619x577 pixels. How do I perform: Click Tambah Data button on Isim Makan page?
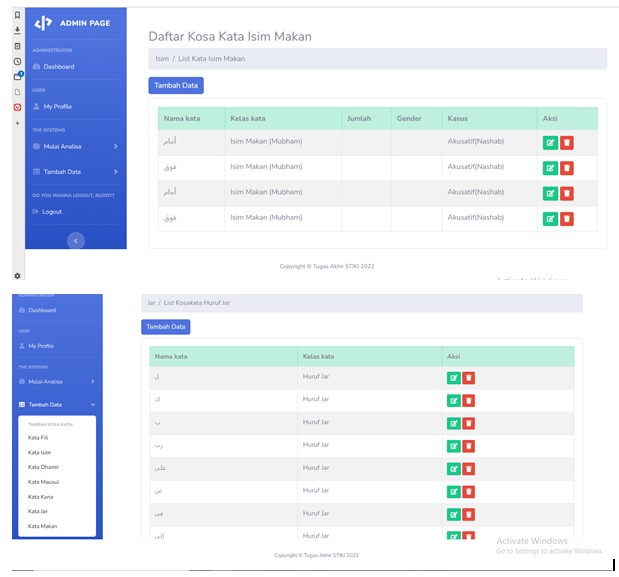tap(176, 85)
